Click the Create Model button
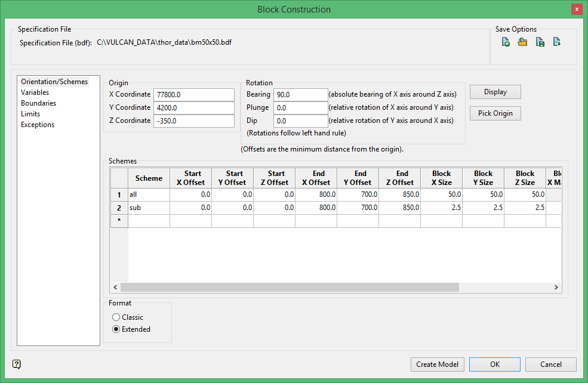This screenshot has height=383, width=588. [437, 365]
